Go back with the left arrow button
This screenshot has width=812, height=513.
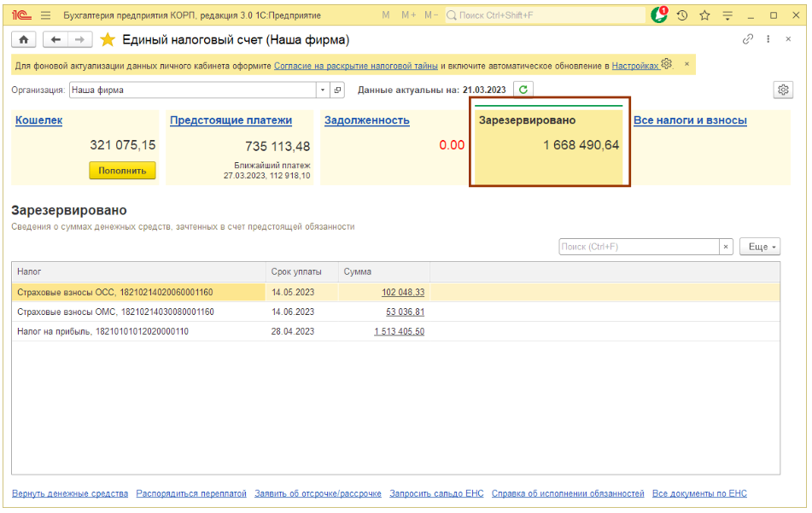click(55, 40)
